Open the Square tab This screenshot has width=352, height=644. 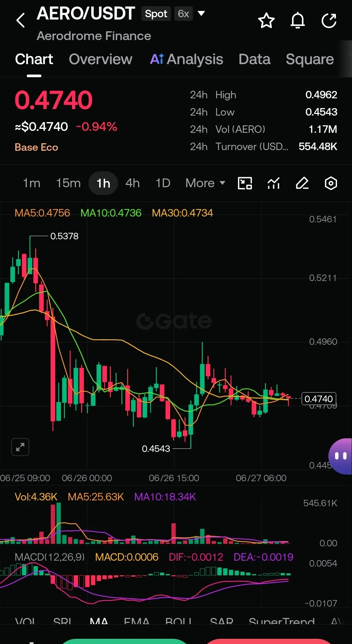tap(310, 59)
